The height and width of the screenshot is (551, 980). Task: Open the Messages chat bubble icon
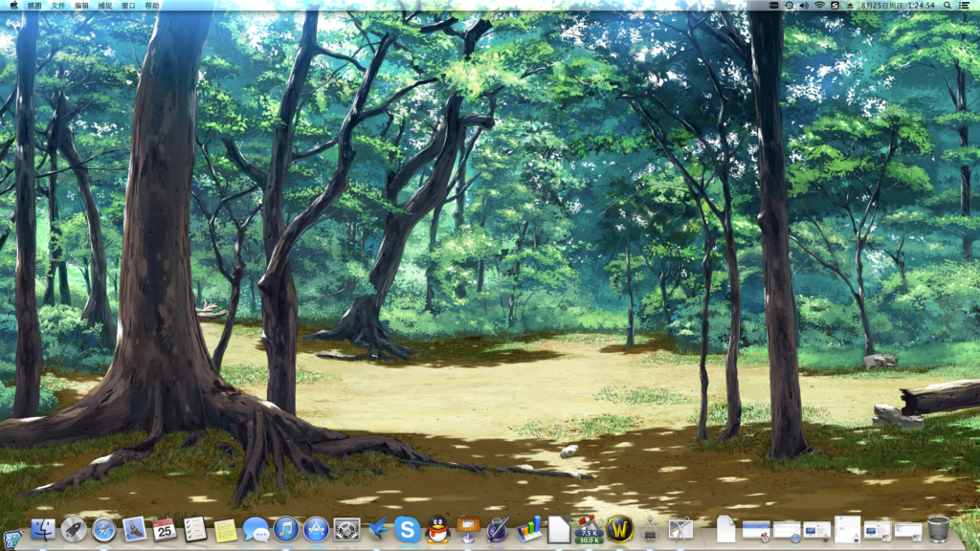pos(256,529)
